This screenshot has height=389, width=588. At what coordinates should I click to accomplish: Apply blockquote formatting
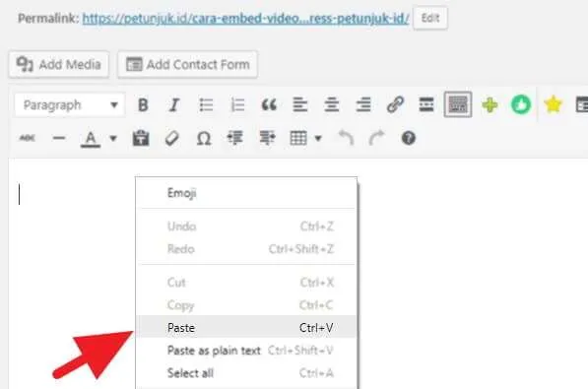click(269, 105)
